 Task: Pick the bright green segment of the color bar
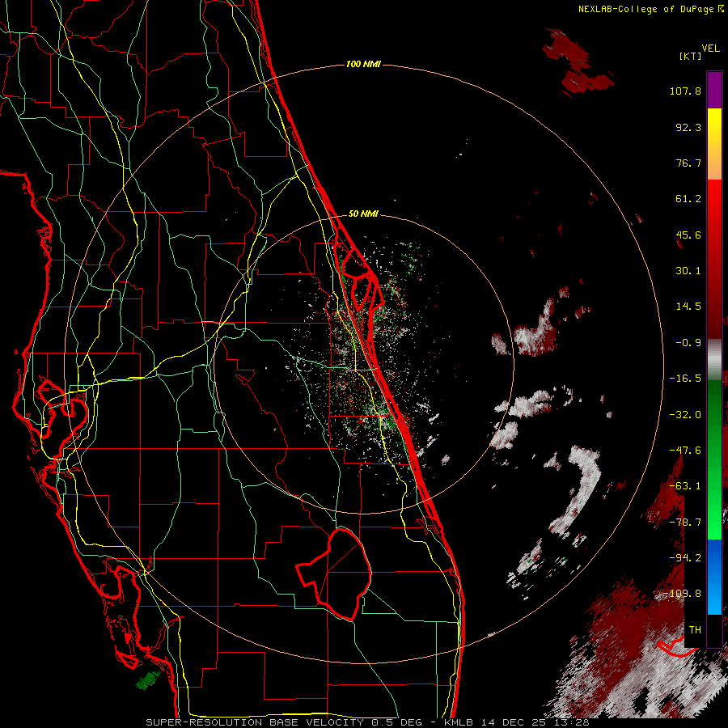714,459
